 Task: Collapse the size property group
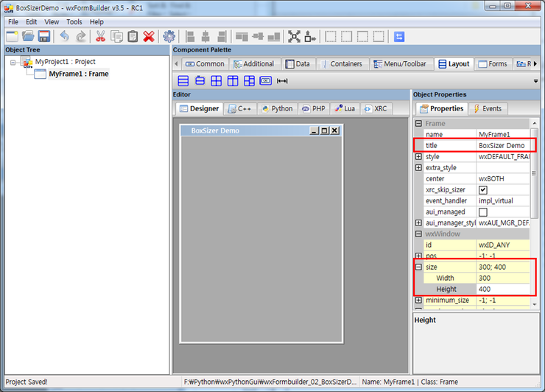[418, 267]
